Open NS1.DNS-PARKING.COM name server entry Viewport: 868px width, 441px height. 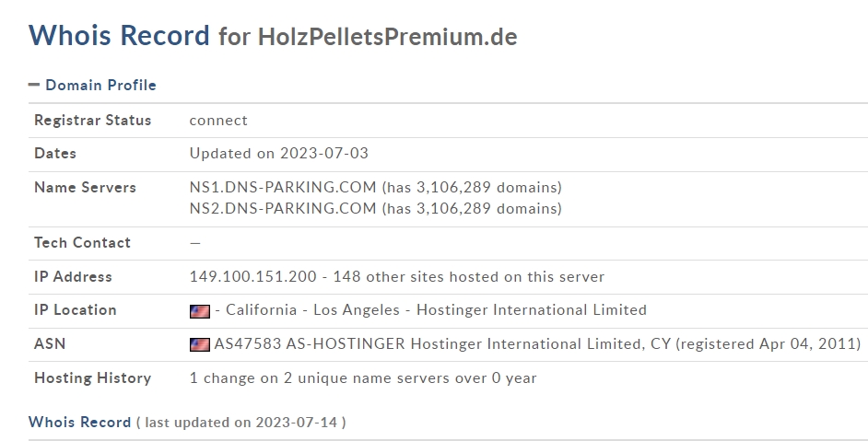point(283,187)
